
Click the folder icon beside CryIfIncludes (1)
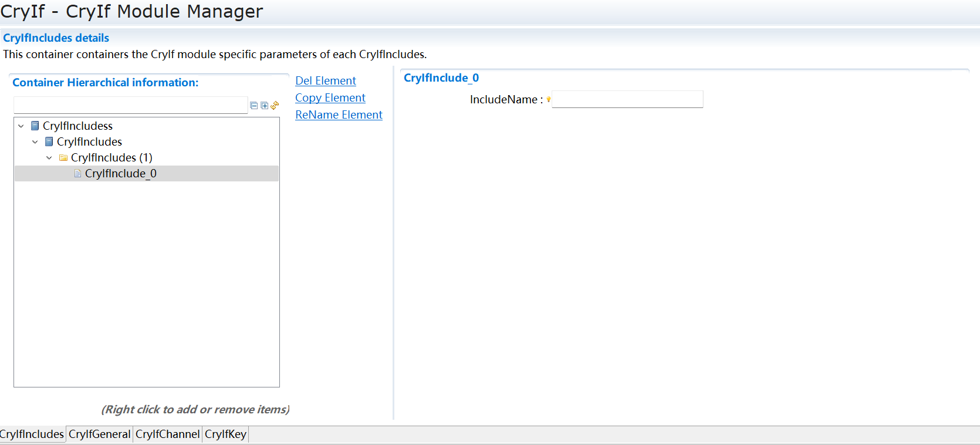pos(63,158)
